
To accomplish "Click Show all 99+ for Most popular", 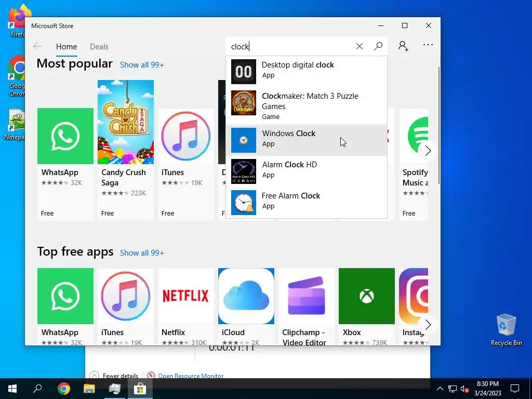I will pos(142,65).
